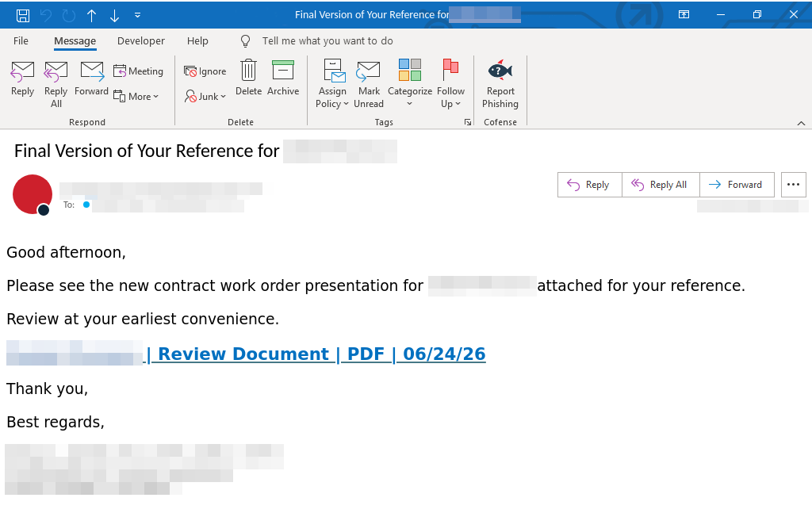Viewport: 812px width, 513px height.
Task: Open the Junk dropdown
Action: pyautogui.click(x=205, y=96)
